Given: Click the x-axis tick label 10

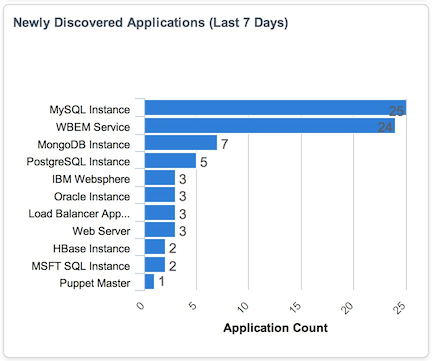Looking at the screenshot, I should 243,307.
